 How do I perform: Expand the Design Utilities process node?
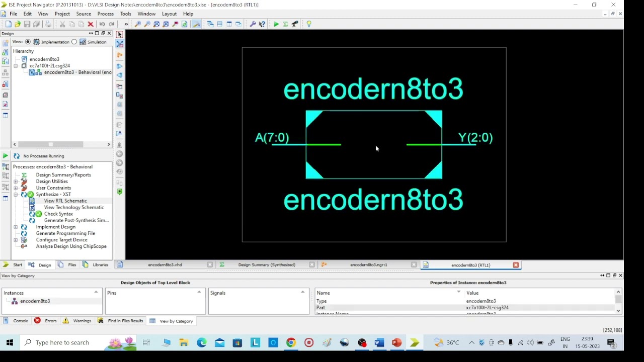[16, 182]
